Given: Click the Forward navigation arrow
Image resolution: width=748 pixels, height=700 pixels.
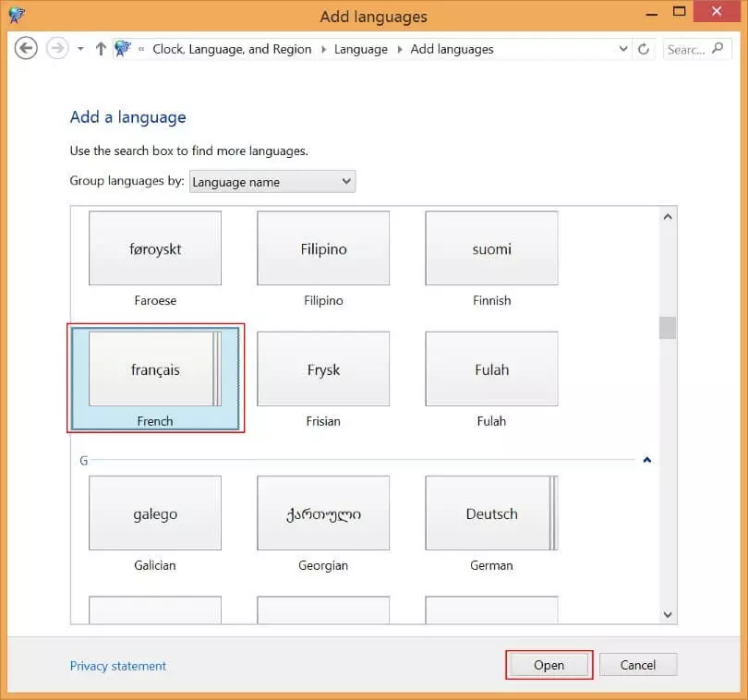Looking at the screenshot, I should 57,49.
